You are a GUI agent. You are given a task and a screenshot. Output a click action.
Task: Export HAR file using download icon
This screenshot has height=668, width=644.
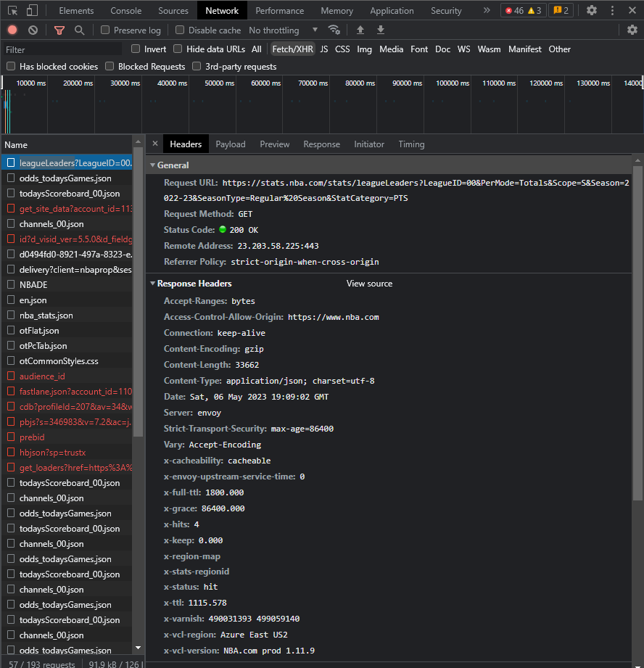pos(381,30)
